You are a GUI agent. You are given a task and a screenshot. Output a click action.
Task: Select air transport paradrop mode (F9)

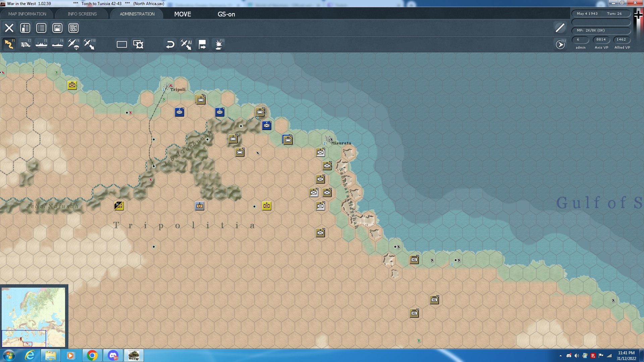pyautogui.click(x=73, y=44)
